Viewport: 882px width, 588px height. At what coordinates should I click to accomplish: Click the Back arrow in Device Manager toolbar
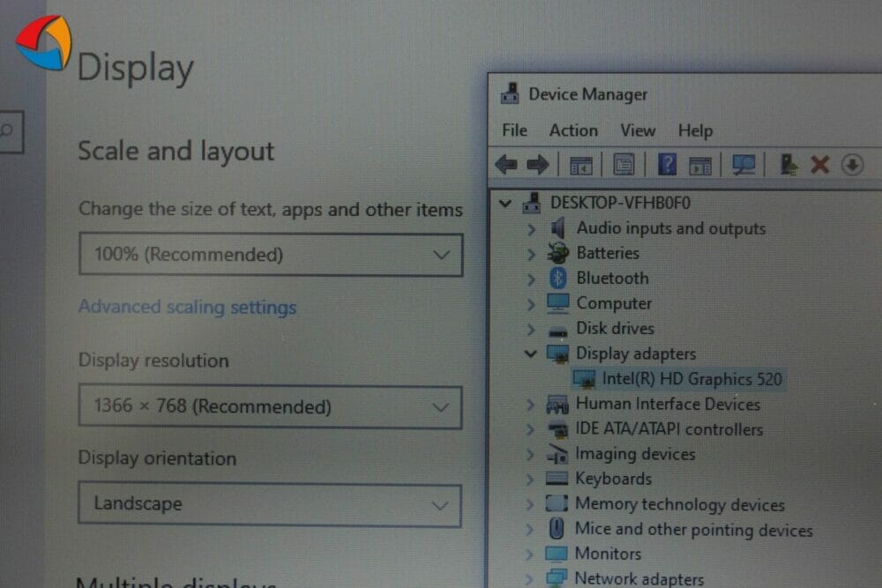(x=506, y=165)
